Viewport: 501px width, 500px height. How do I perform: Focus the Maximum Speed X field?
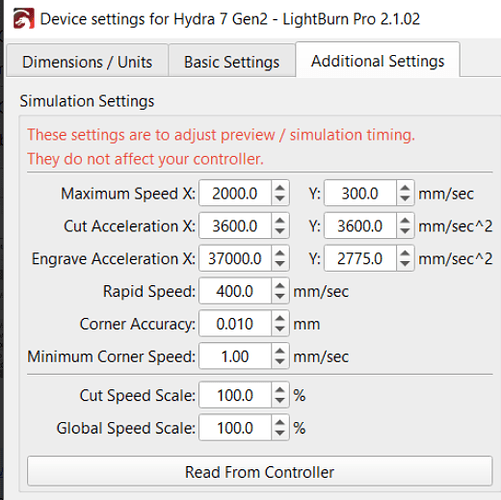coord(235,193)
